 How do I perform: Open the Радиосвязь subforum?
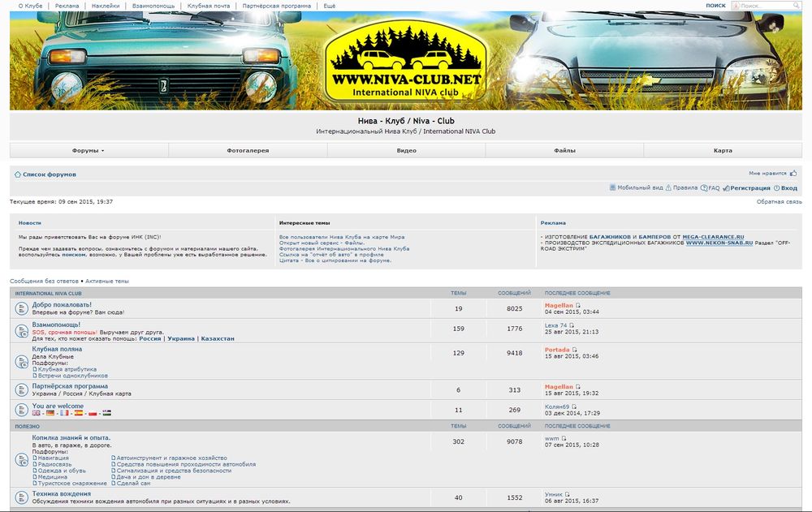tap(55, 464)
